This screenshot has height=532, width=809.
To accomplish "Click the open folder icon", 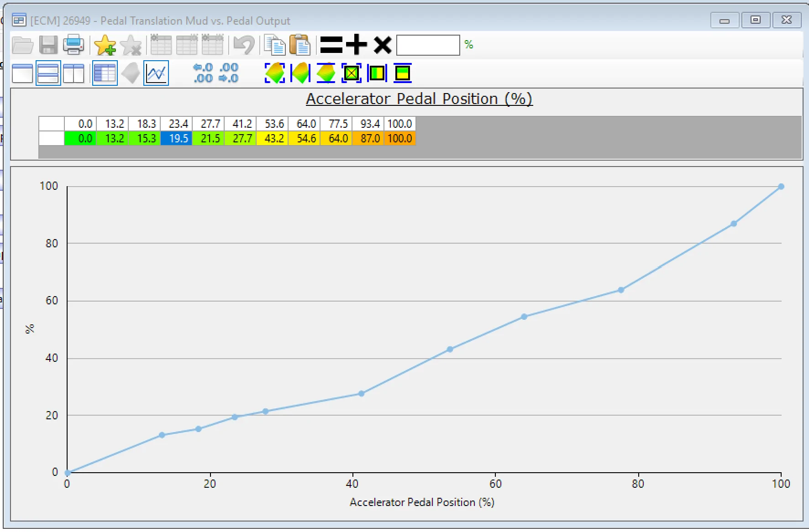I will point(22,45).
